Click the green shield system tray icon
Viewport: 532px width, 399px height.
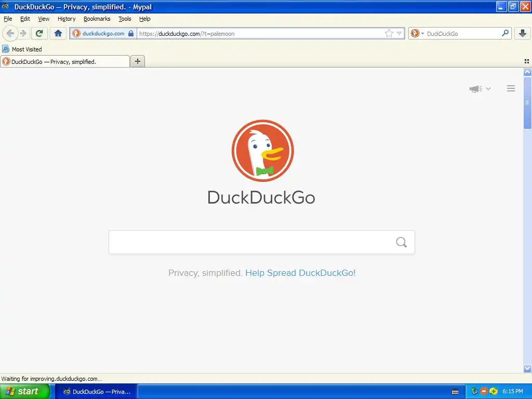point(494,391)
